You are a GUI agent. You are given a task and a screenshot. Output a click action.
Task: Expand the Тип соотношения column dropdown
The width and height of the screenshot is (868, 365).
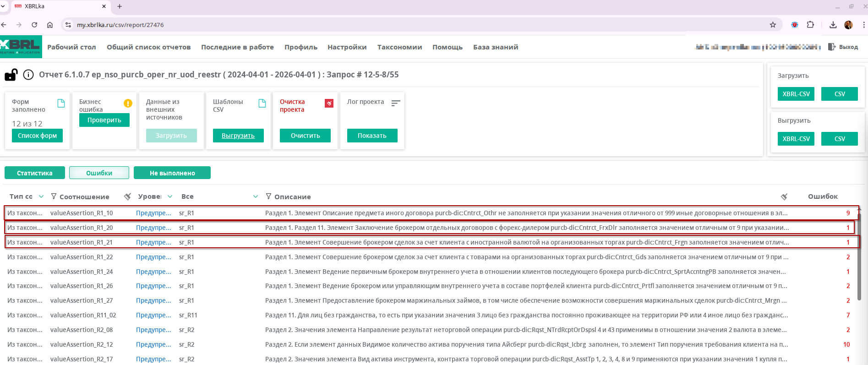tap(41, 196)
